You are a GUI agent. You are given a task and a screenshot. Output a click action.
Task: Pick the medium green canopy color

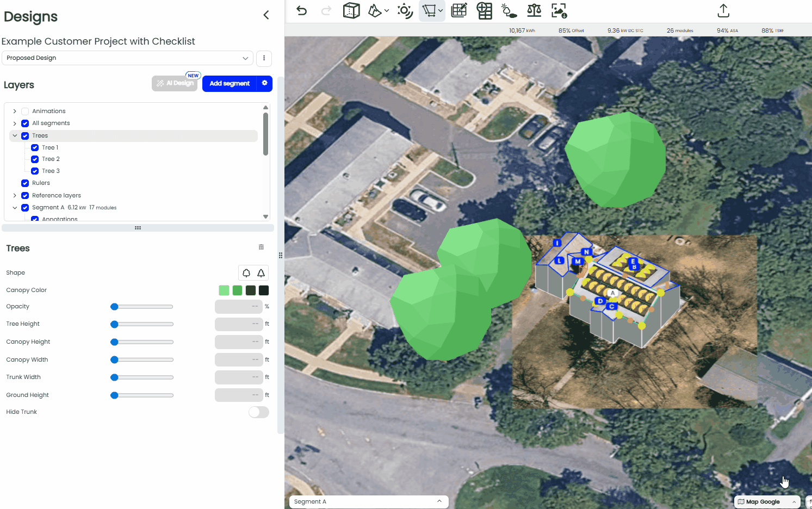coord(237,290)
